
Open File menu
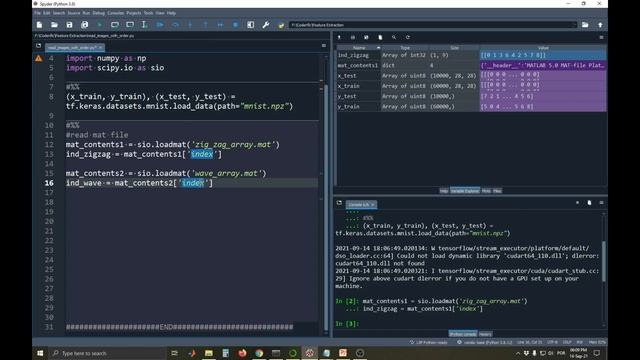click(x=38, y=13)
